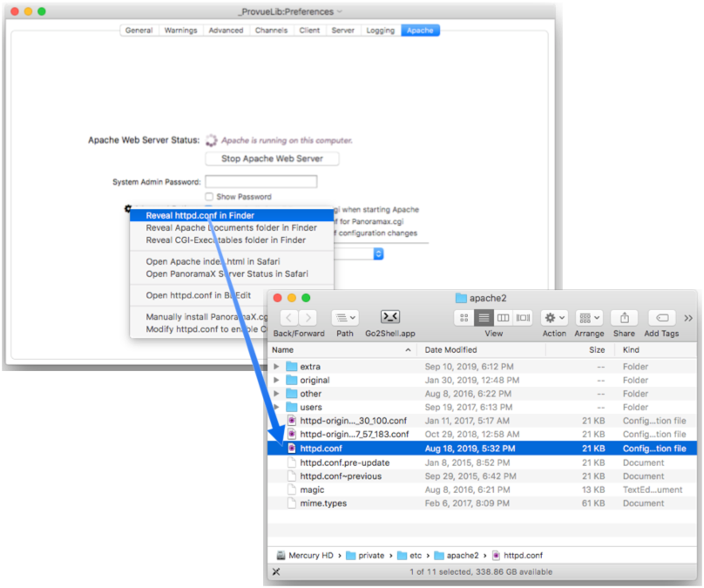Select the httpd.conf~previous file row

[482, 476]
